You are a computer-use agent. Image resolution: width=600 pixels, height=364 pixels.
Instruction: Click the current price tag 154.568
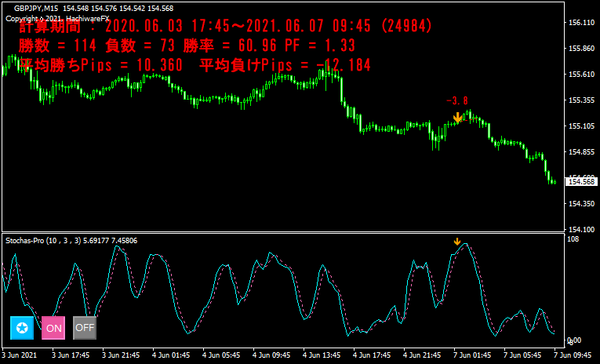click(580, 182)
